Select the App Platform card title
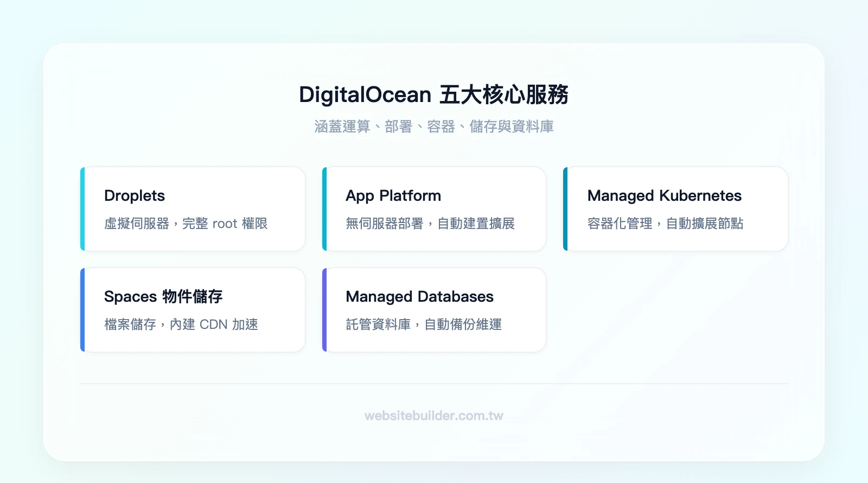The image size is (868, 483). point(393,195)
